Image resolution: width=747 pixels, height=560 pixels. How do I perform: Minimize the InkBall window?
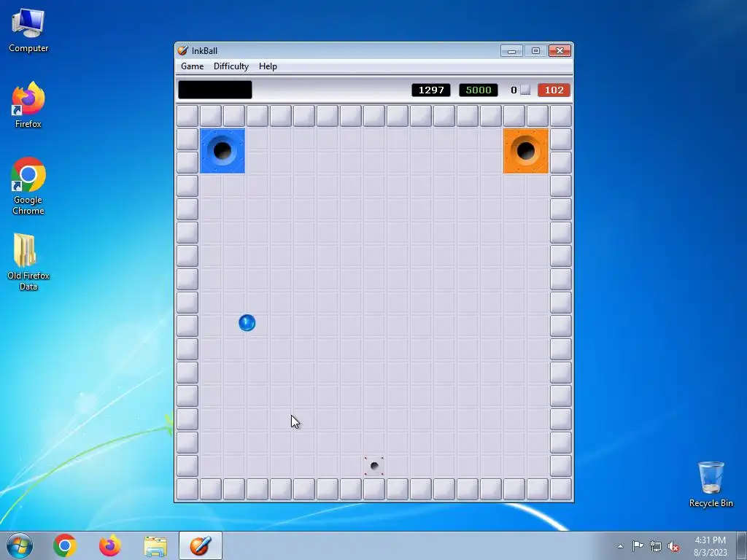pyautogui.click(x=511, y=50)
